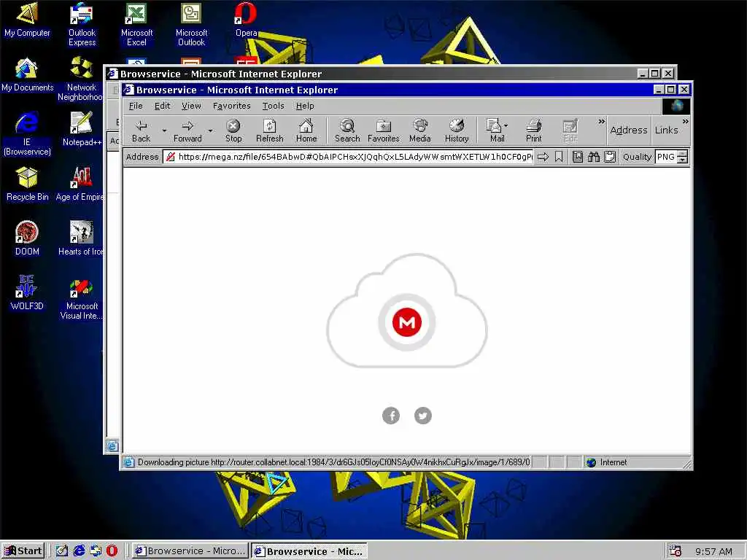Expand the Links bar chevron
Image resolution: width=747 pixels, height=560 pixels.
(x=685, y=122)
